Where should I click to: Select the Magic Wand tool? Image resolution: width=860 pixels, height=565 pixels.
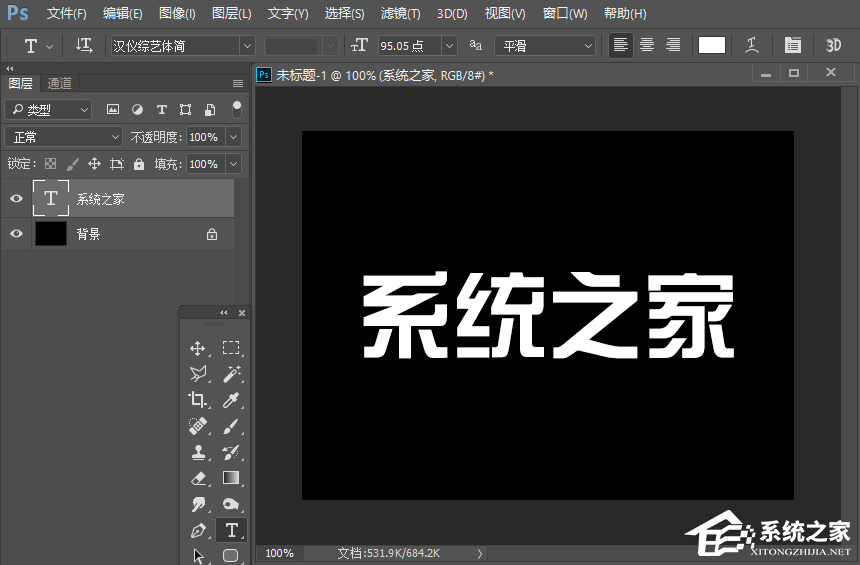coord(231,374)
